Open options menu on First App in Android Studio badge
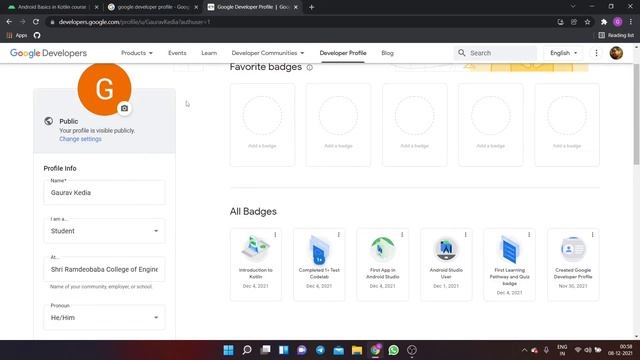Screen dimensions: 640x360 (x=402, y=235)
